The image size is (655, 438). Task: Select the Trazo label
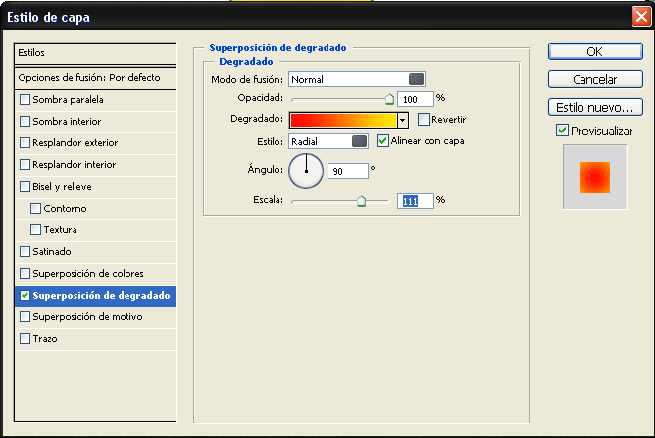tap(45, 339)
